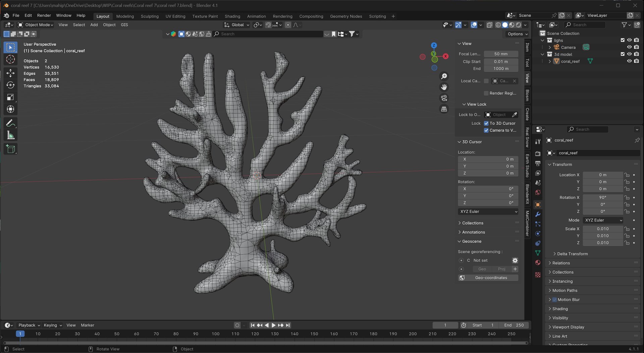Expand coral_reef item in outliner tree

(x=549, y=61)
